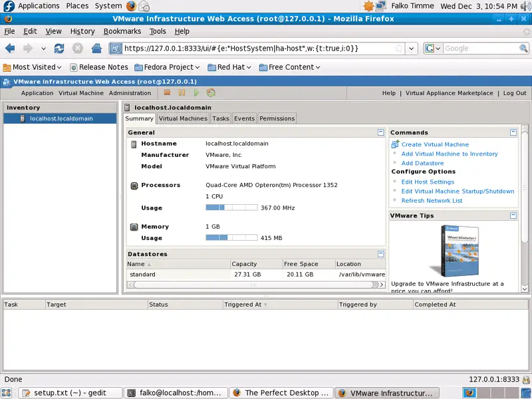Open the Firefox File menu

[9, 31]
